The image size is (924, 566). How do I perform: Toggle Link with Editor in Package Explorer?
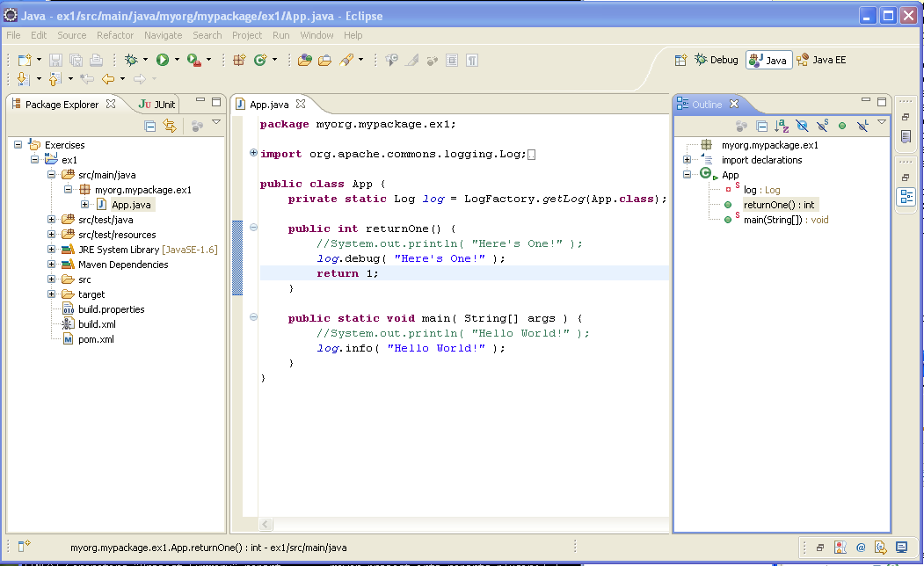[x=170, y=126]
